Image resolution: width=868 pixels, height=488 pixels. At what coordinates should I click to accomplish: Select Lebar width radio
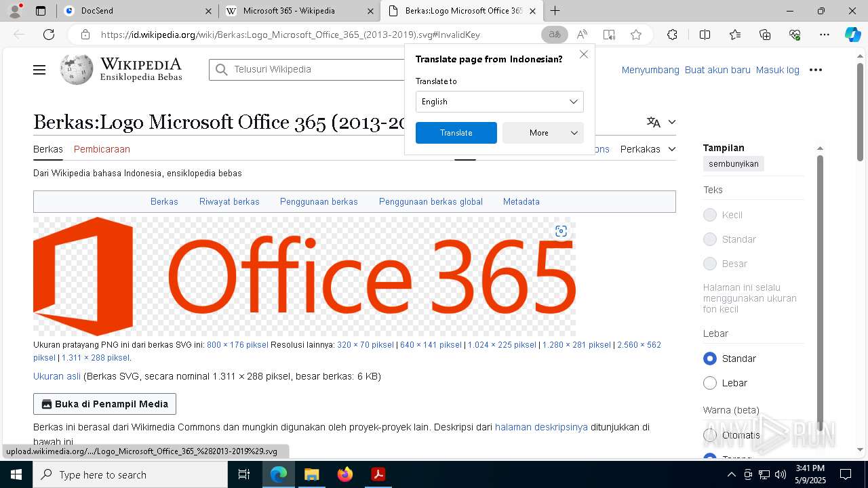[710, 383]
